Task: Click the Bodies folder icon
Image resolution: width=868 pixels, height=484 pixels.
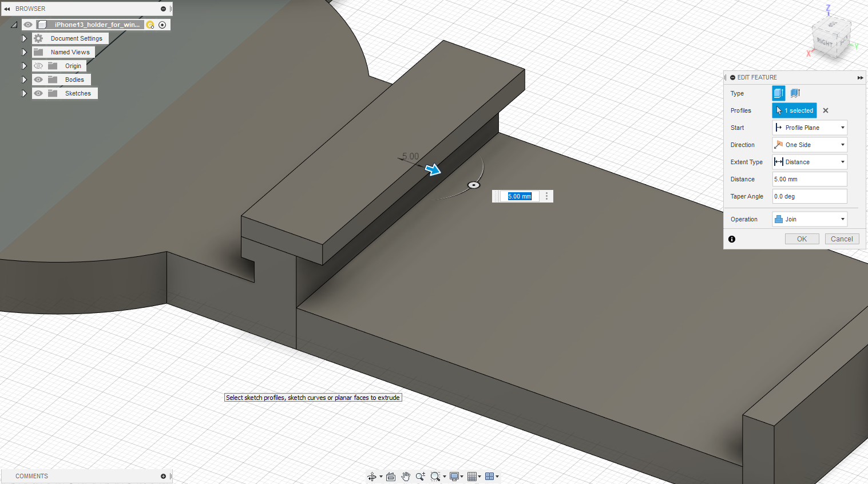Action: click(53, 80)
